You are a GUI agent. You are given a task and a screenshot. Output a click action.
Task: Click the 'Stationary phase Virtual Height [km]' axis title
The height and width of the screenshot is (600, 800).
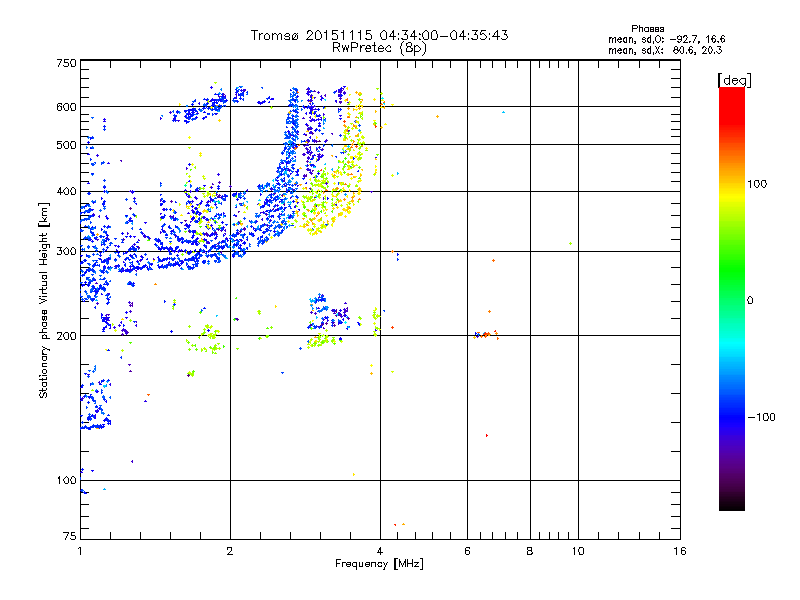click(44, 300)
